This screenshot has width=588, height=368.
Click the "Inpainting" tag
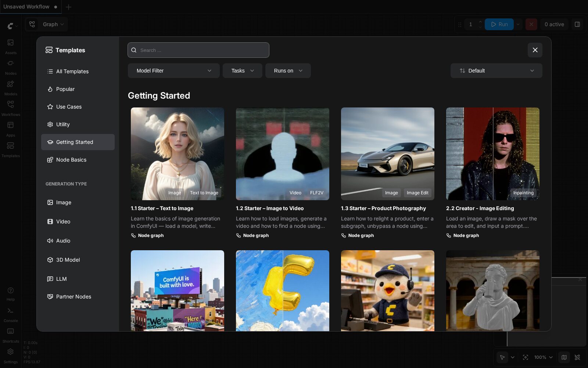click(523, 193)
